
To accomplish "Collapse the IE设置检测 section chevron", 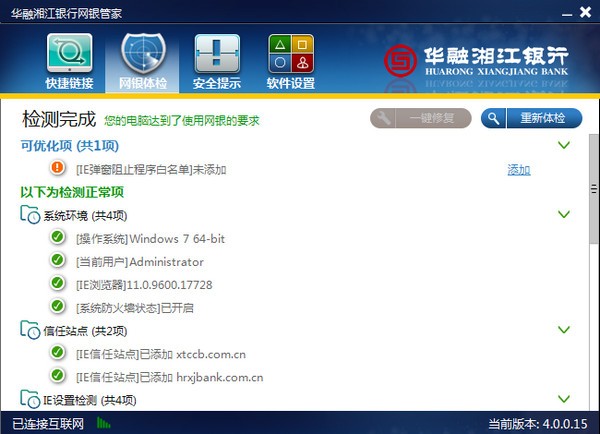I will [x=564, y=399].
